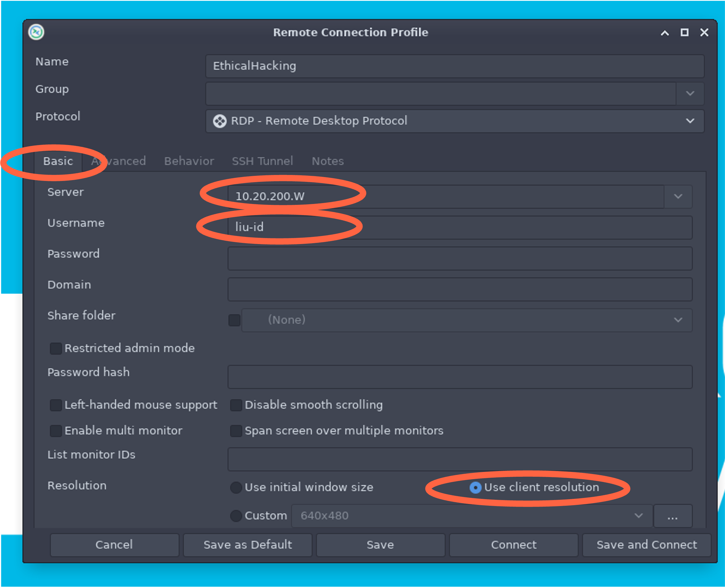
Task: Close the Remote Connection Profile dialog
Action: coord(704,32)
